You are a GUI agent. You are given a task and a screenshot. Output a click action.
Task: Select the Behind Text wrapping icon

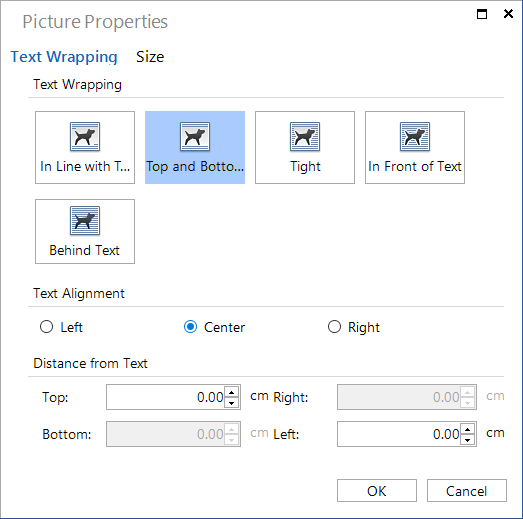pos(85,221)
